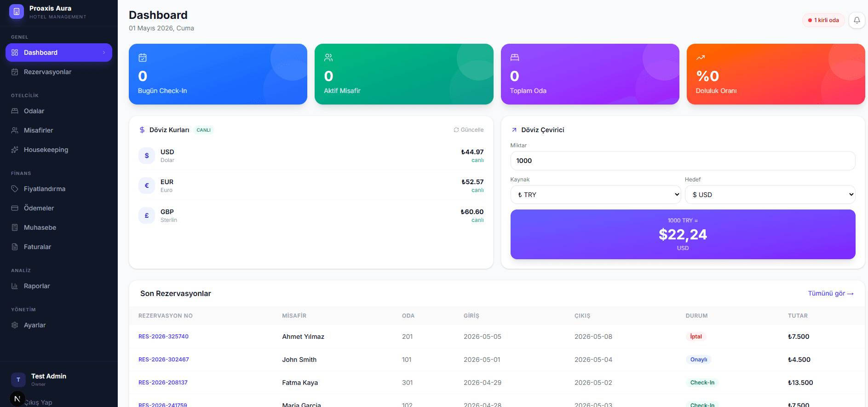Open Rezervasyonlar in the sidebar
Viewport: 868px width, 407px height.
pyautogui.click(x=59, y=72)
